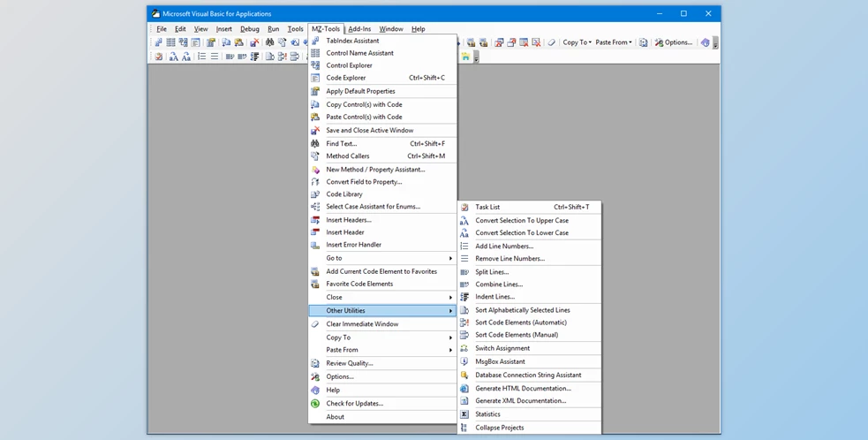Choose Other Utilities menu entry
The height and width of the screenshot is (440, 868).
point(382,310)
